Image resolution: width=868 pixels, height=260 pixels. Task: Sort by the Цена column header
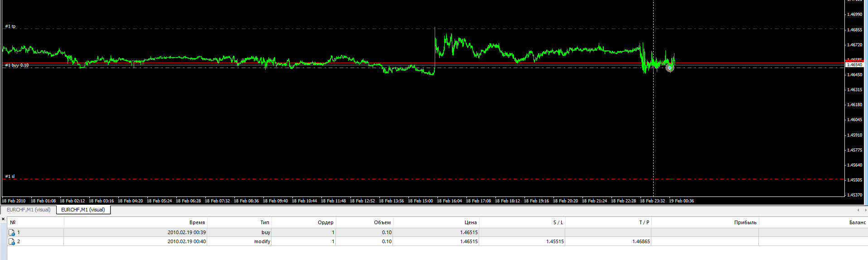point(436,222)
